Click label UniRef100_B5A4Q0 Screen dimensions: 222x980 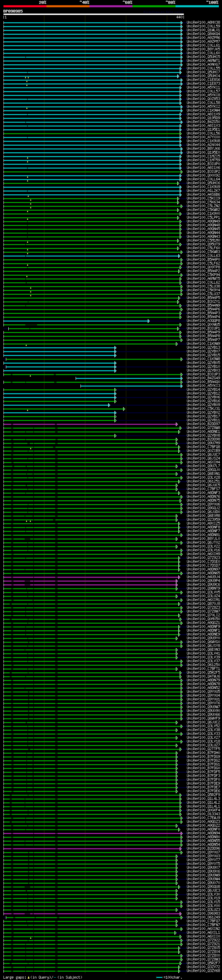(x=203, y=382)
